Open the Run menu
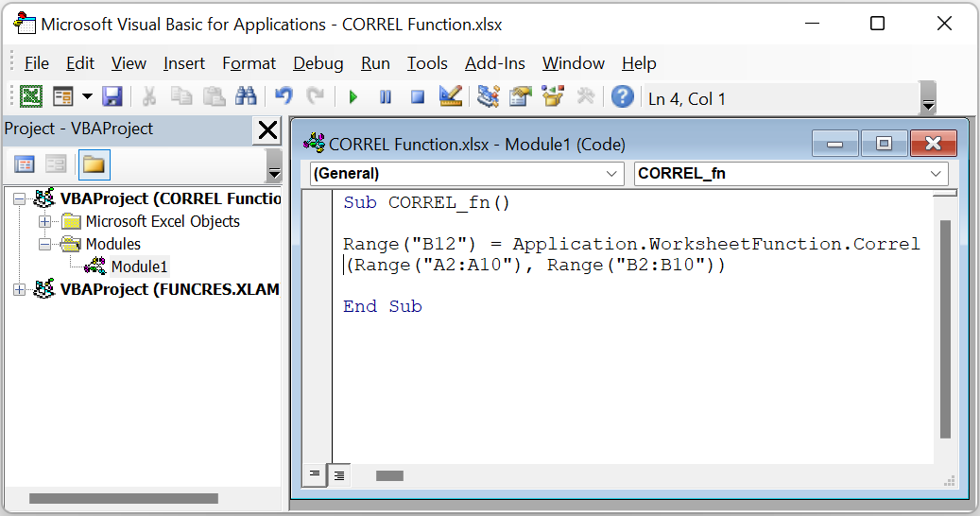 tap(375, 63)
